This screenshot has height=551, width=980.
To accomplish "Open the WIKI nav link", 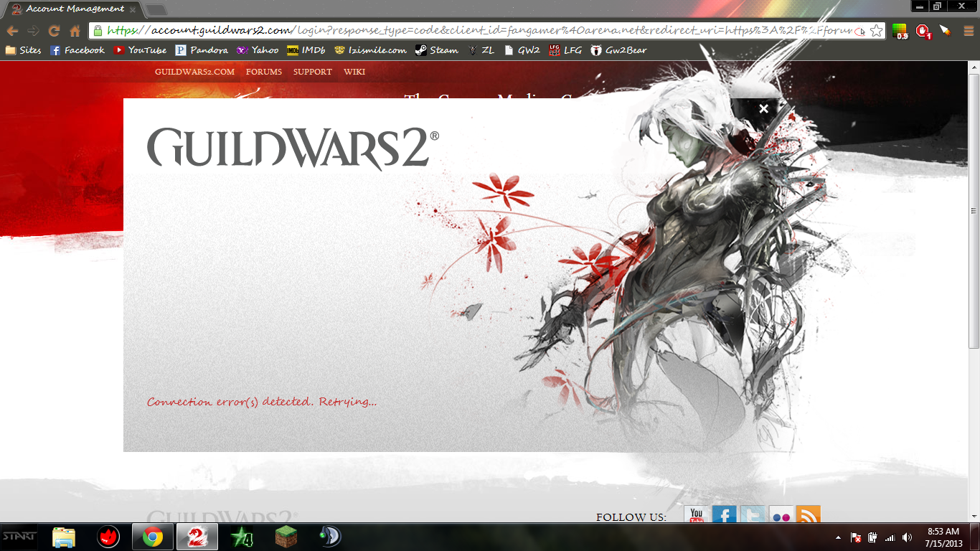I will [354, 72].
